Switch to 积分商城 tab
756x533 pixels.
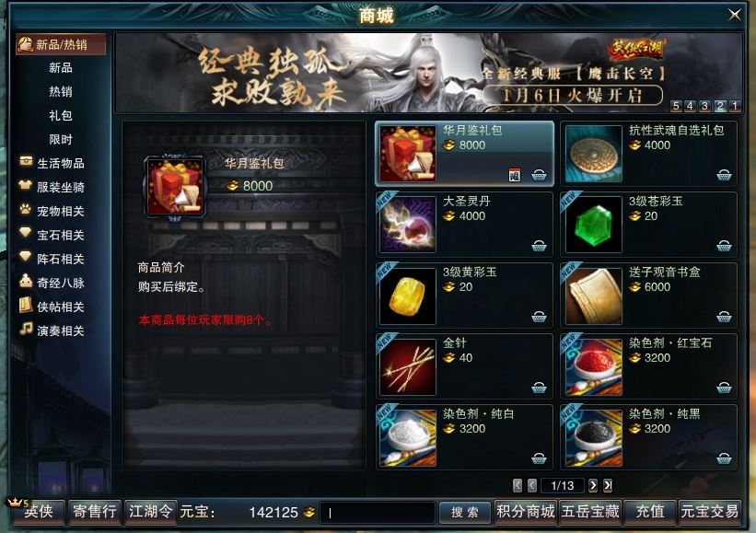tap(526, 511)
